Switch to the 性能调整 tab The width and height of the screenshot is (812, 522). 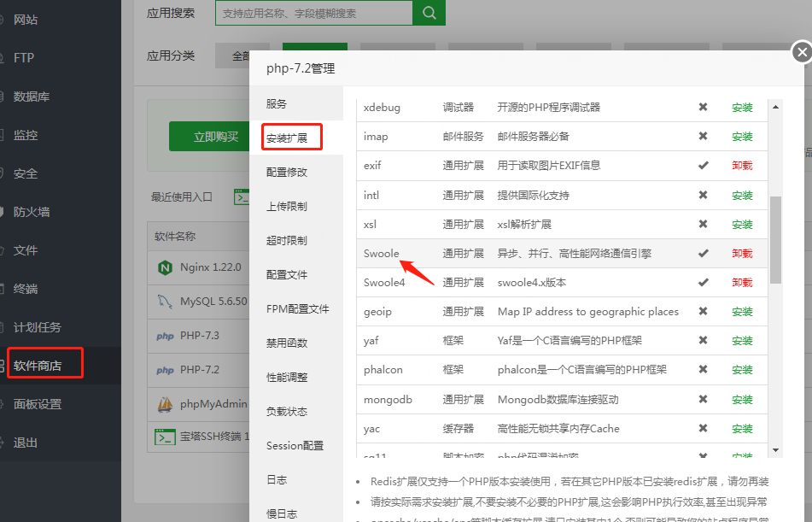coord(287,378)
